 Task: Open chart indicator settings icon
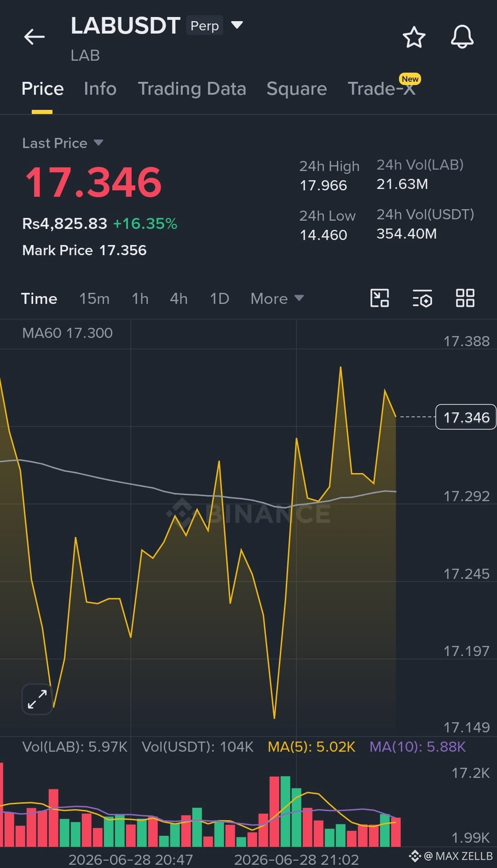422,298
